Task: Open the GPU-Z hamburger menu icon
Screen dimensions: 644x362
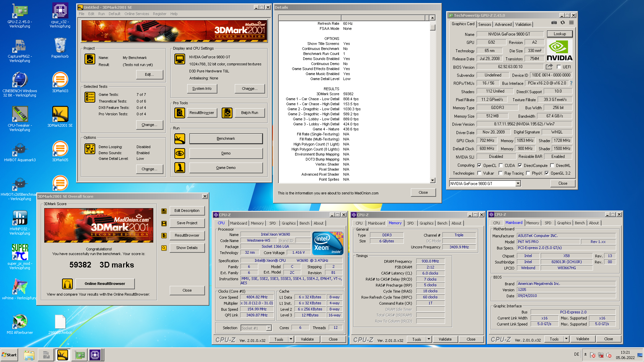Action: tap(571, 23)
